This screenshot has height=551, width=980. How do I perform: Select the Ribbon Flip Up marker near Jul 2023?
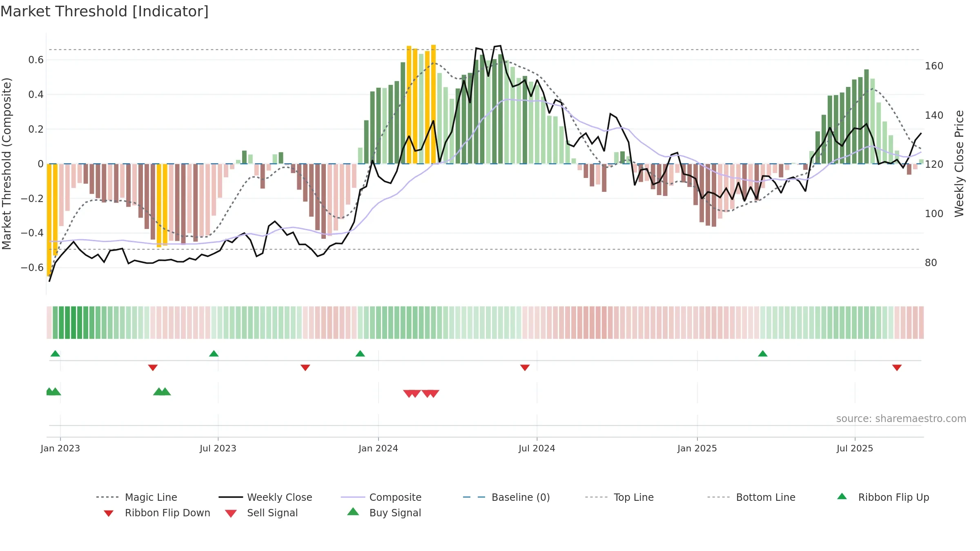pos(214,353)
